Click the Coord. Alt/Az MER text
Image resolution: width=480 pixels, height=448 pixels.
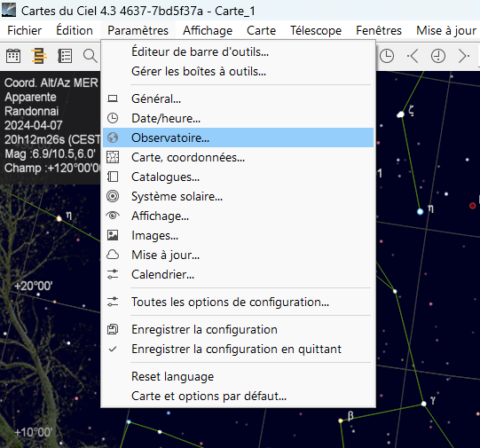[x=51, y=83]
